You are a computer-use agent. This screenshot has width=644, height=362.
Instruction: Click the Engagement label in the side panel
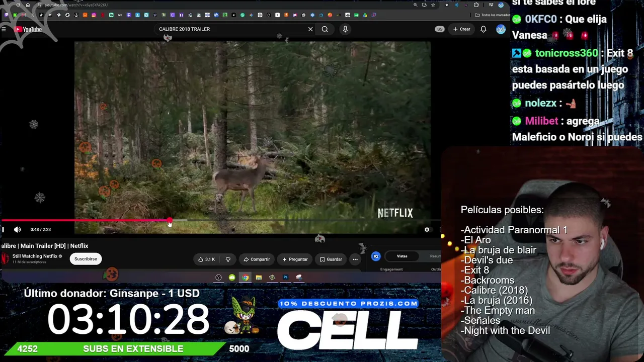click(x=391, y=269)
